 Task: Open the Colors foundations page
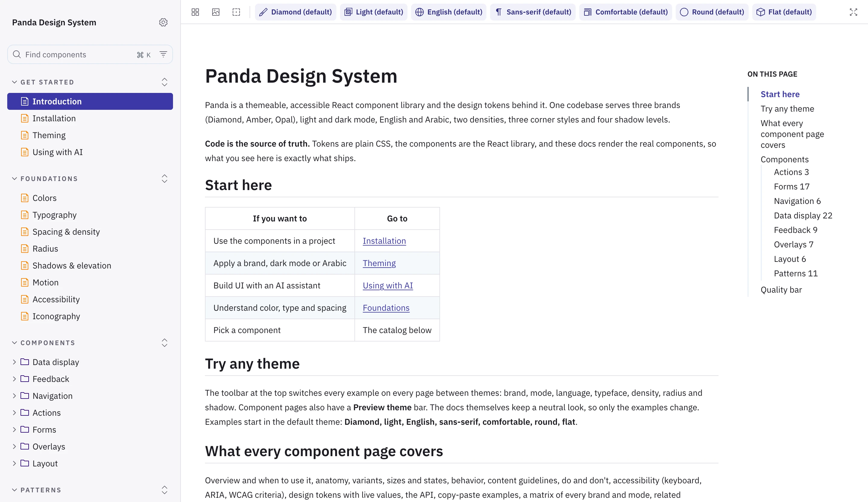pos(90,198)
